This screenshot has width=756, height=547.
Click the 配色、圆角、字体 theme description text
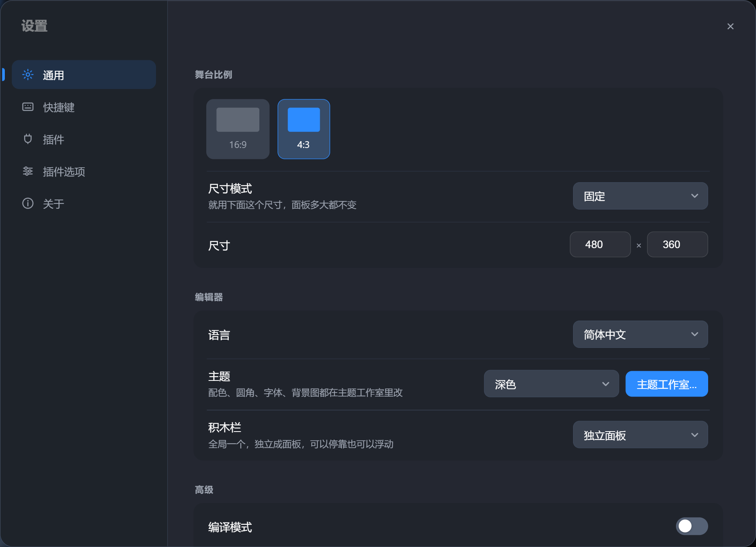coord(305,393)
